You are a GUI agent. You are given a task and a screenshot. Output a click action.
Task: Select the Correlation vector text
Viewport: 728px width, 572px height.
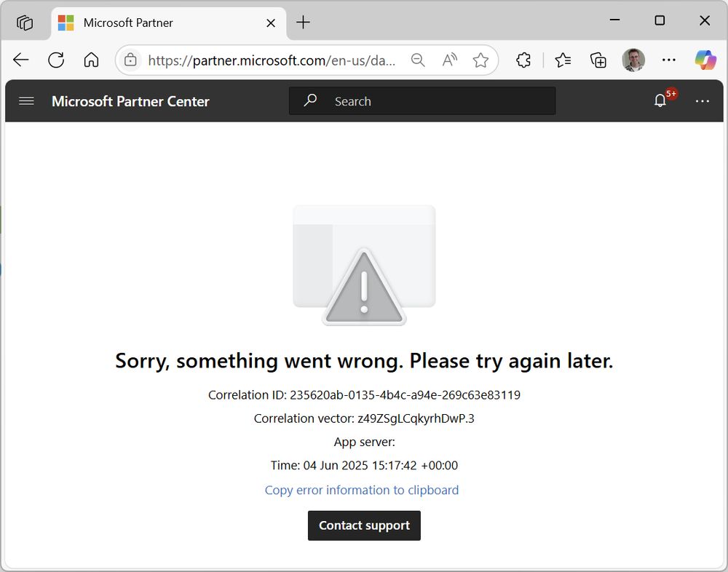click(x=364, y=418)
